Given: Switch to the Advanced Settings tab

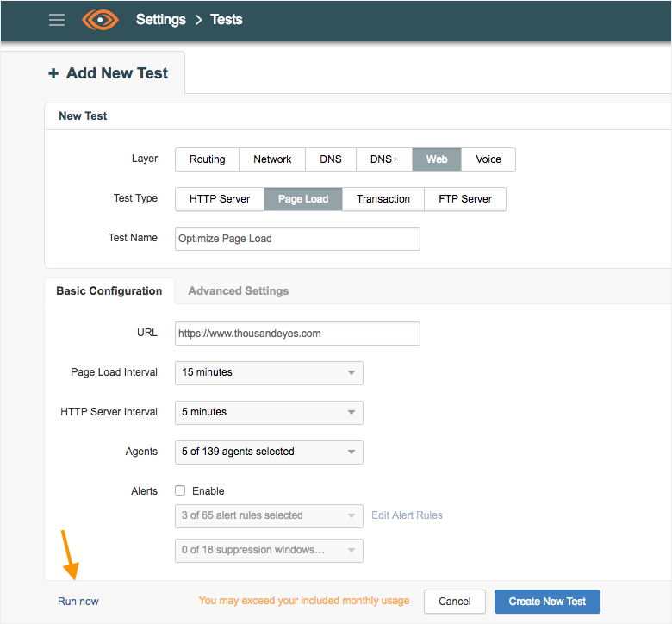Looking at the screenshot, I should (238, 291).
